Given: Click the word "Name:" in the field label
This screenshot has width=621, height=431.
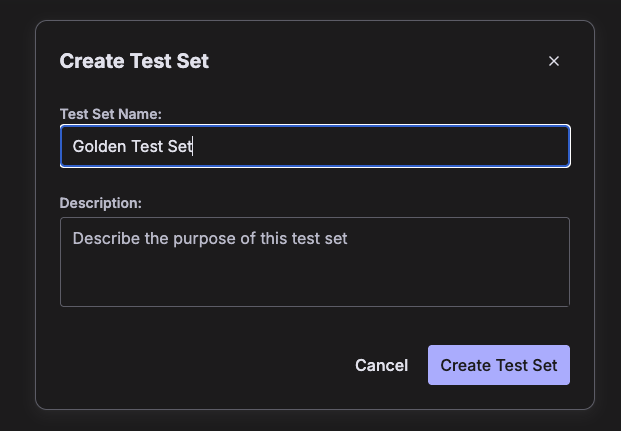Looking at the screenshot, I should (x=140, y=114).
